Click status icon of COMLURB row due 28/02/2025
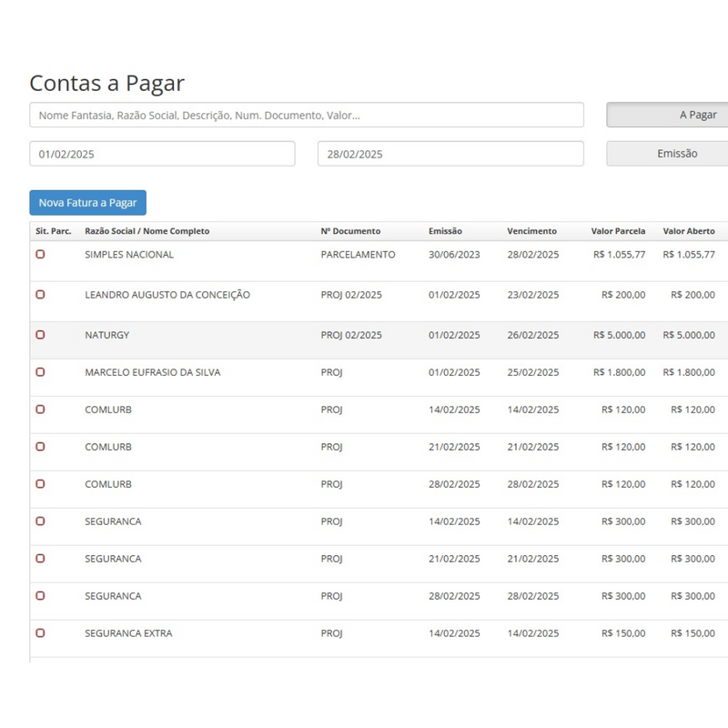This screenshot has width=728, height=728. click(x=40, y=484)
